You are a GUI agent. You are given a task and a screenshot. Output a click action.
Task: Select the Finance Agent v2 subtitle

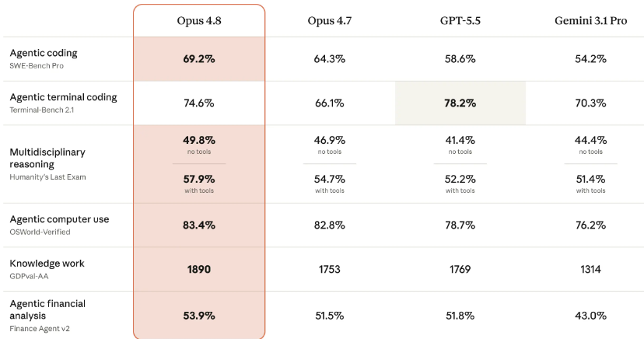tap(40, 329)
